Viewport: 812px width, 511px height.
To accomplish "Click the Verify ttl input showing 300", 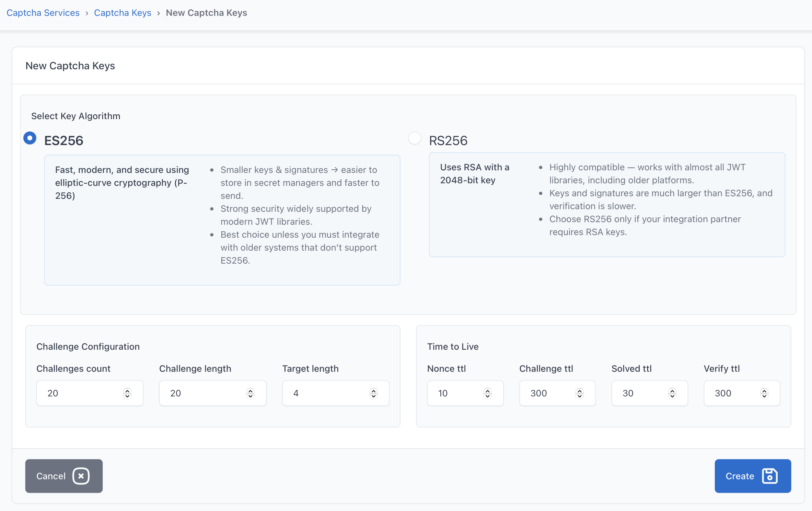I will click(x=732, y=393).
